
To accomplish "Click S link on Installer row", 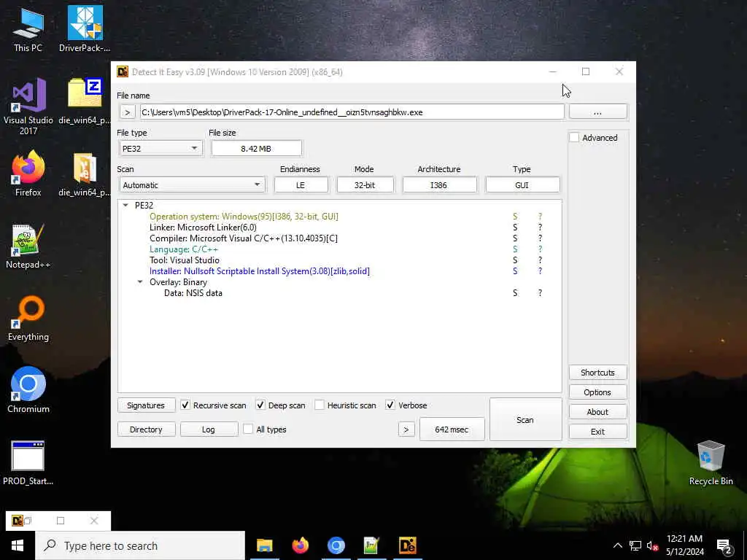I will pos(515,271).
